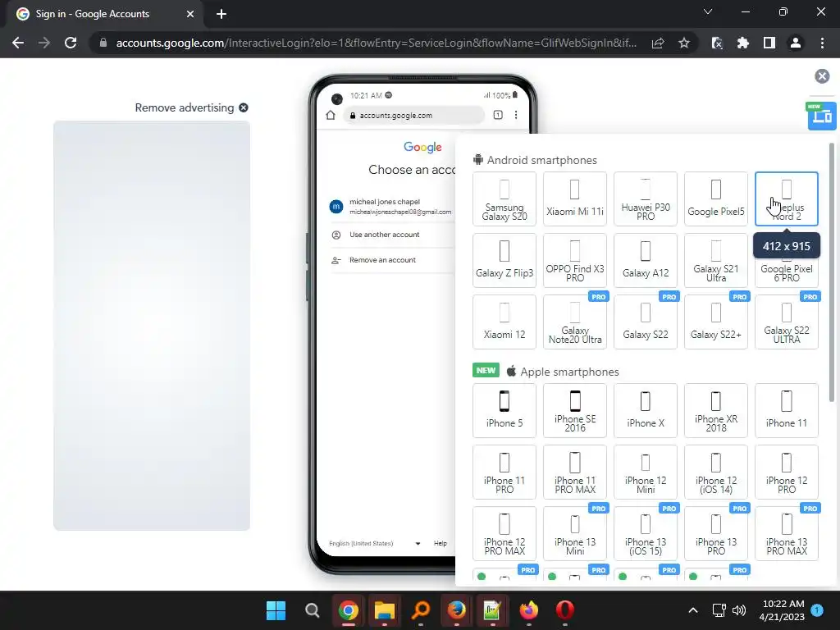The image size is (840, 630).
Task: Select the iPhone XR 2018 device
Action: pyautogui.click(x=715, y=410)
